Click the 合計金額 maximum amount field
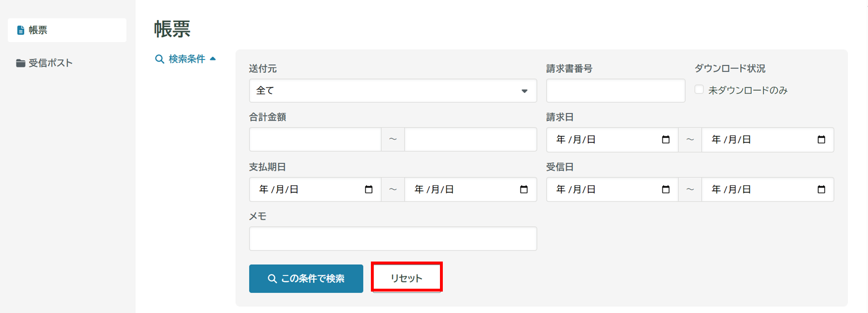868x313 pixels. (x=470, y=140)
